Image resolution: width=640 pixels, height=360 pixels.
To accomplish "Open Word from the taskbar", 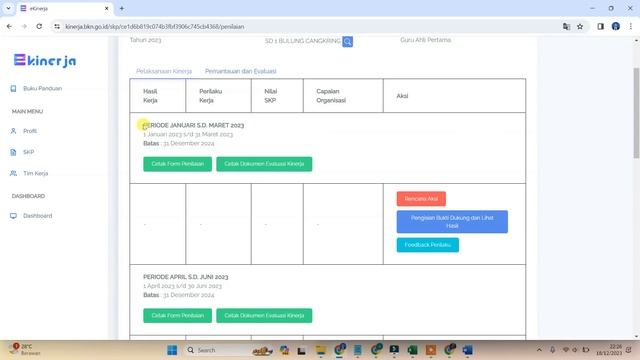I will (468, 350).
